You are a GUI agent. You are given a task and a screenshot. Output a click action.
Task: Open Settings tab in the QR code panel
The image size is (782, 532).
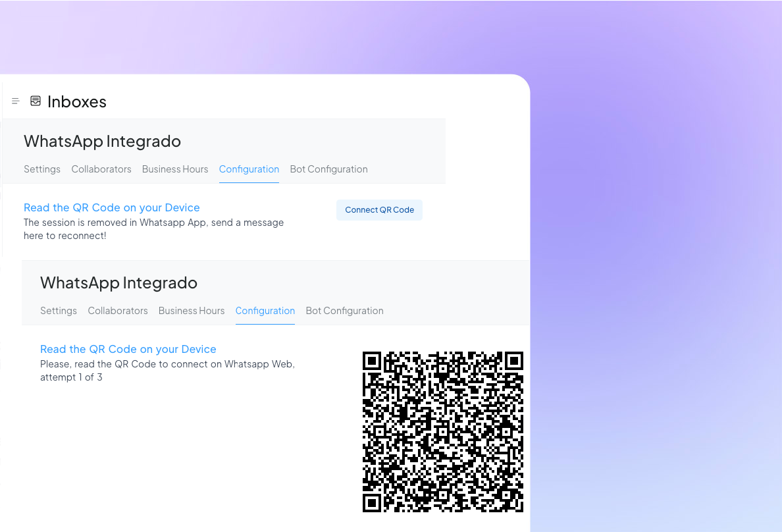tap(59, 311)
